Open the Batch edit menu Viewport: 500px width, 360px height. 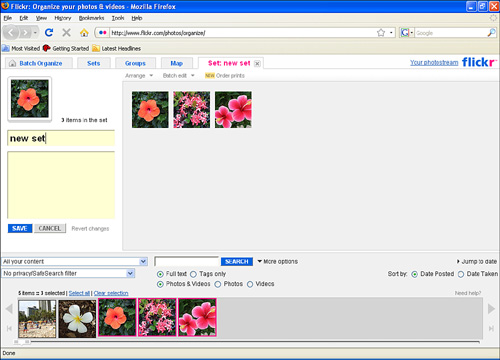178,76
